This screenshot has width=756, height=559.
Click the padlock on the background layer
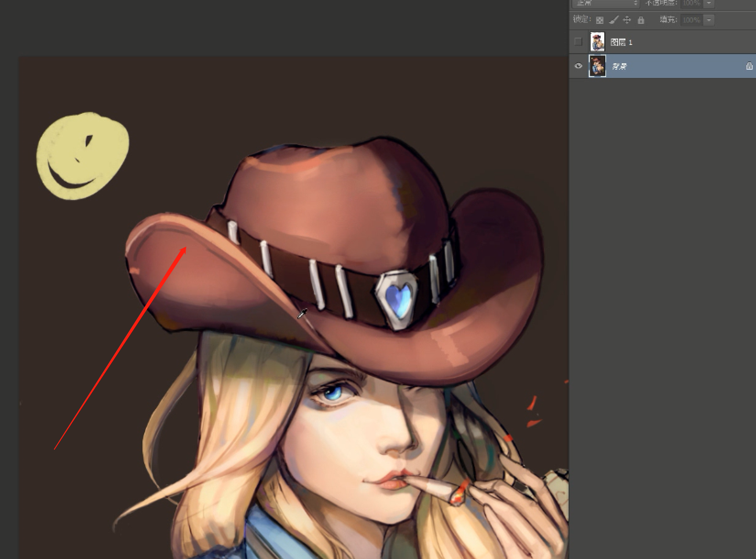749,66
